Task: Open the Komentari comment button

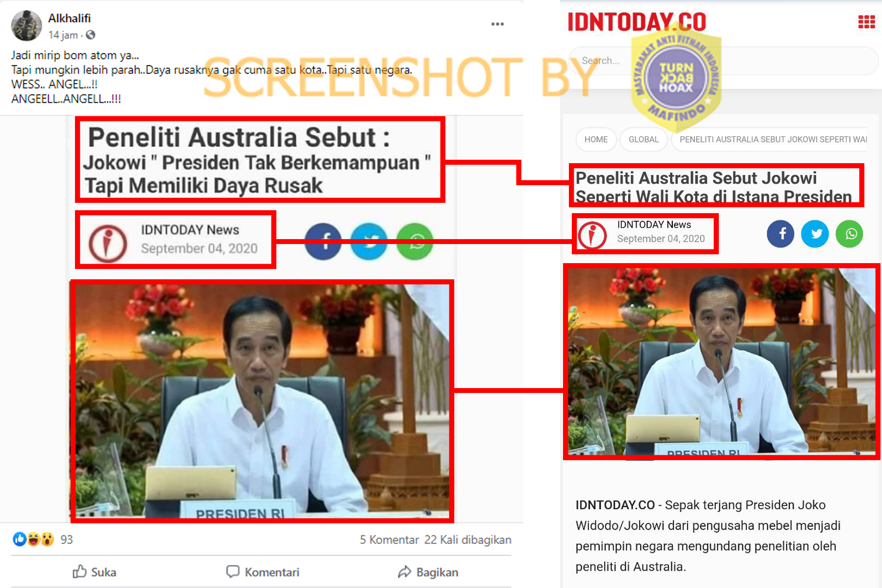Action: pyautogui.click(x=262, y=572)
